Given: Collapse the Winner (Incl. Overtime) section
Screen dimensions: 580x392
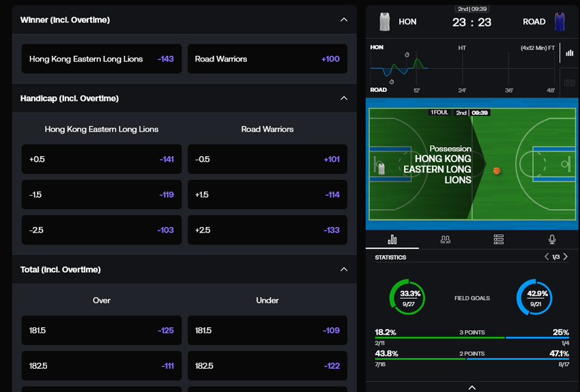Looking at the screenshot, I should (x=344, y=20).
